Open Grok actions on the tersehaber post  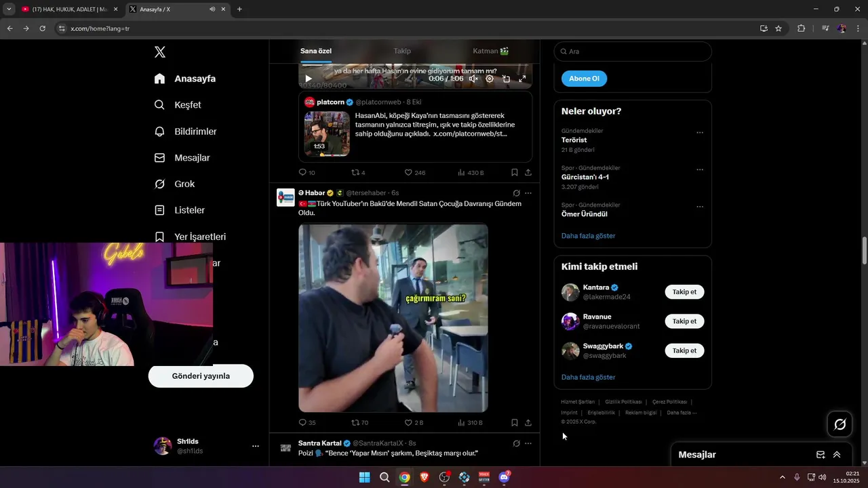click(516, 193)
